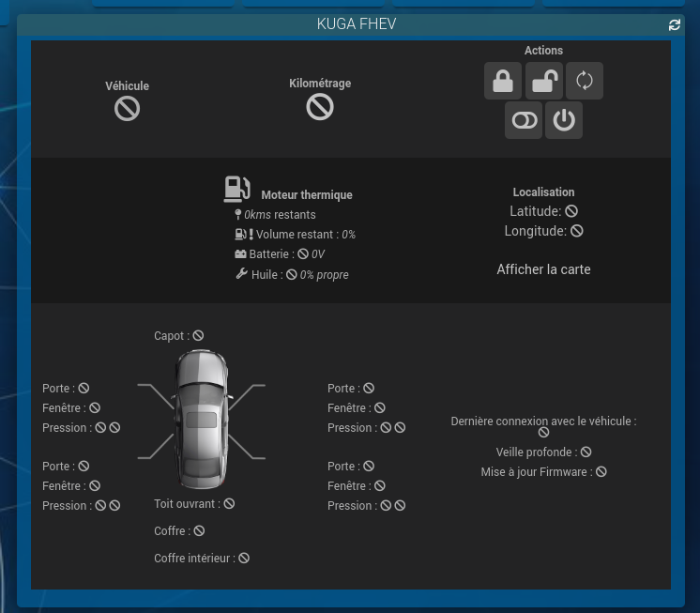The height and width of the screenshot is (613, 700).
Task: Click the Latitude value icon
Action: pos(571,211)
